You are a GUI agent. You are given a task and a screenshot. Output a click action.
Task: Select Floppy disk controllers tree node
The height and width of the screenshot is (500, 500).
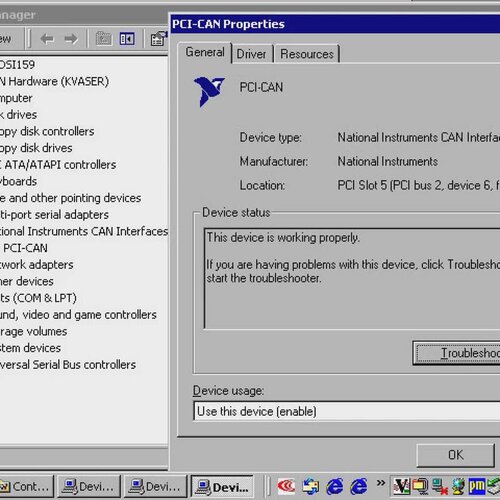click(47, 131)
